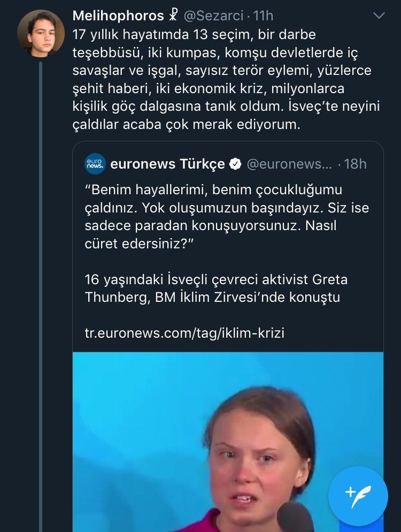
Task: Click the @Sezarci handle
Action: 214,16
